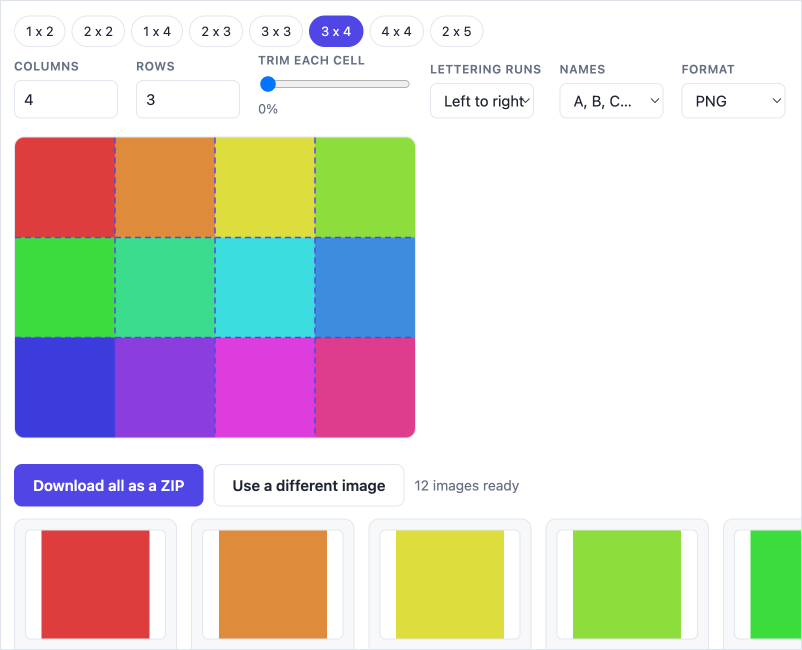Click the 0% trim value label
Image resolution: width=802 pixels, height=650 pixels.
pos(268,109)
